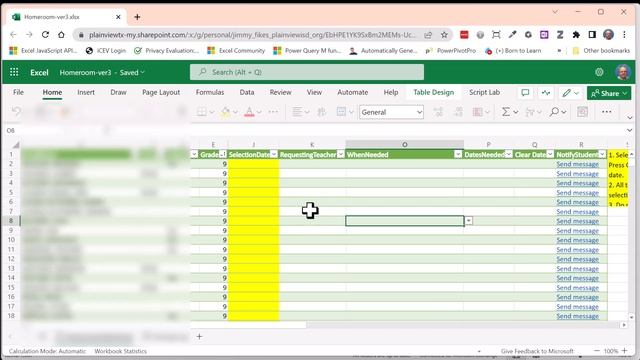Switch to the Insert tab
Screen dimensions: 640x360
[x=86, y=92]
